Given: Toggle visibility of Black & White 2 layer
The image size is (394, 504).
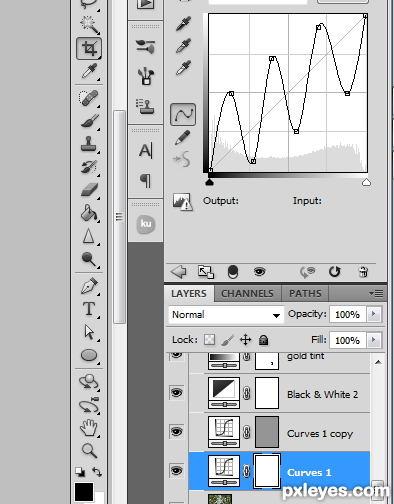Looking at the screenshot, I should click(x=177, y=392).
